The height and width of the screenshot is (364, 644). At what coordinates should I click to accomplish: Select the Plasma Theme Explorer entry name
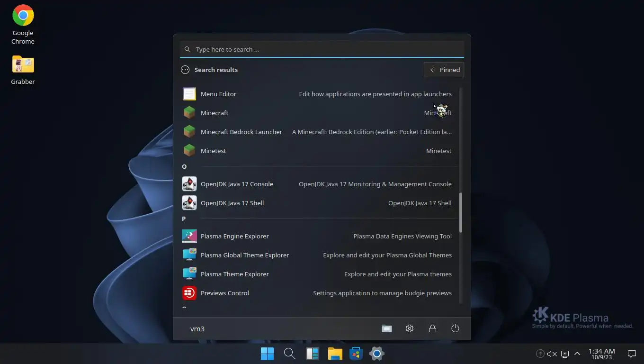235,274
